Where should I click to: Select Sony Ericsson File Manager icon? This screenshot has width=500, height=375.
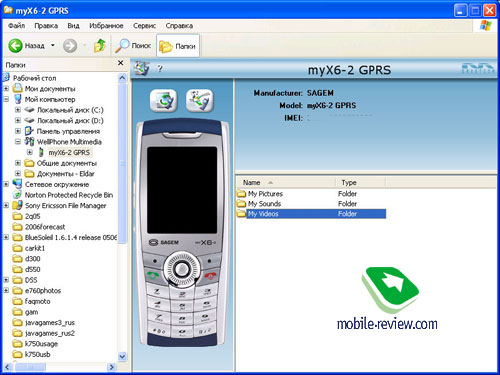click(17, 206)
